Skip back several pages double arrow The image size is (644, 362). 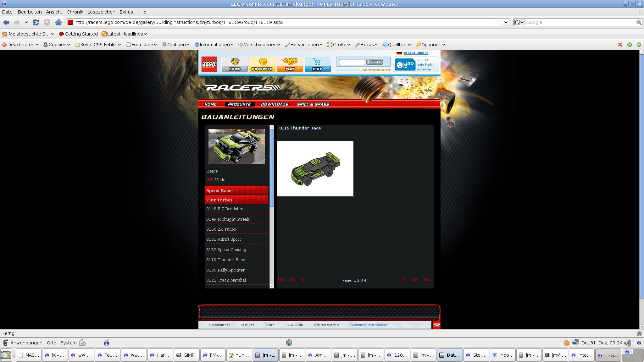click(x=293, y=280)
